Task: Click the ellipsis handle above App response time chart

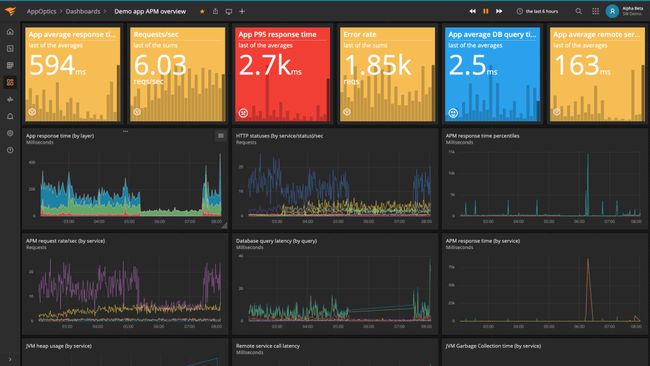Action: click(125, 131)
